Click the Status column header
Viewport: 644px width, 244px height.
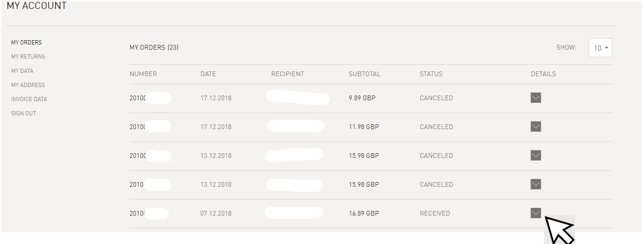coord(431,74)
